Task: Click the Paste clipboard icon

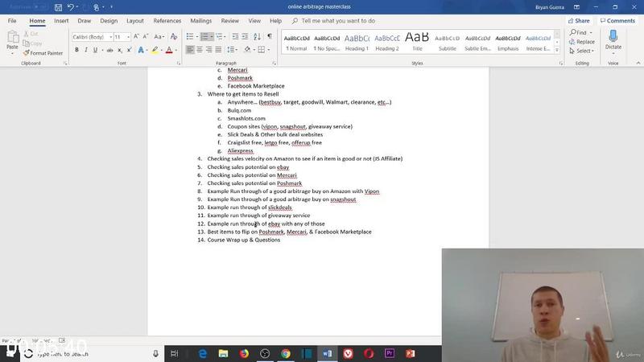Action: click(x=12, y=38)
